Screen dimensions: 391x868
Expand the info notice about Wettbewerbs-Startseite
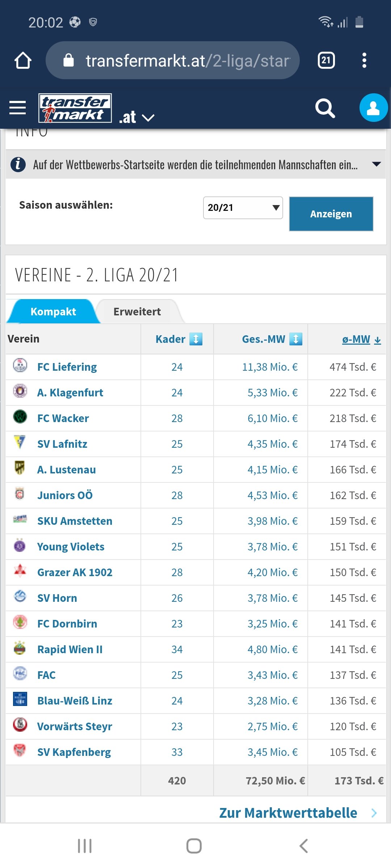[x=196, y=165]
